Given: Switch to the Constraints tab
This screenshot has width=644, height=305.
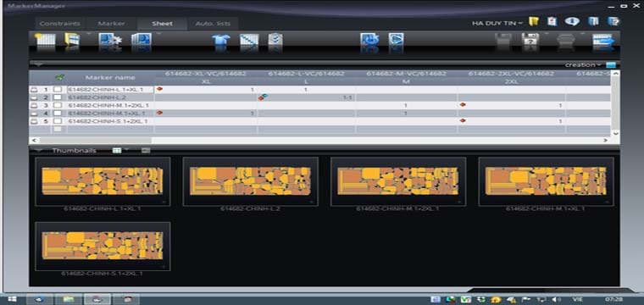Looking at the screenshot, I should click(x=60, y=24).
